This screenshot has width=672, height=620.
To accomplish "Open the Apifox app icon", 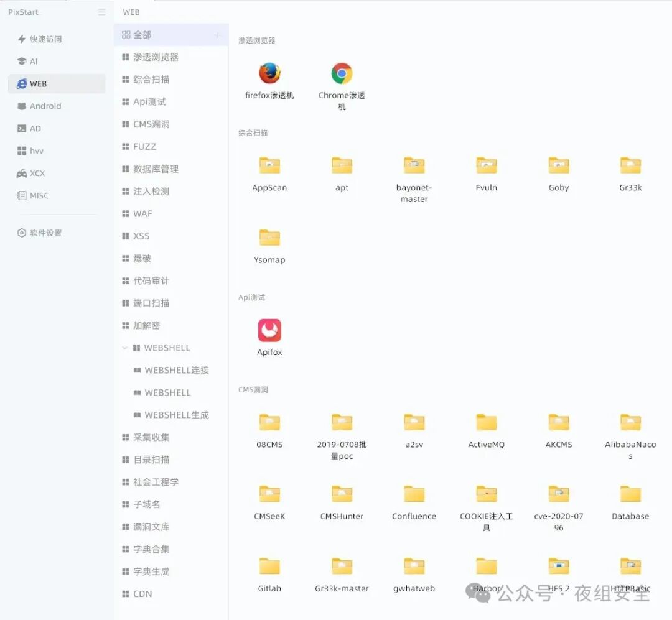I will [x=269, y=330].
